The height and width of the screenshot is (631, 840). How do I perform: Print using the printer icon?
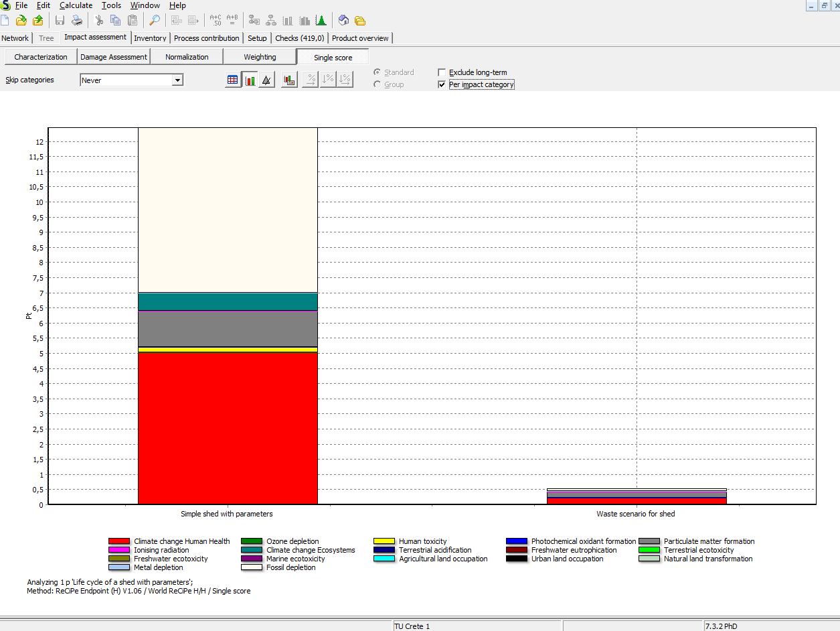77,21
